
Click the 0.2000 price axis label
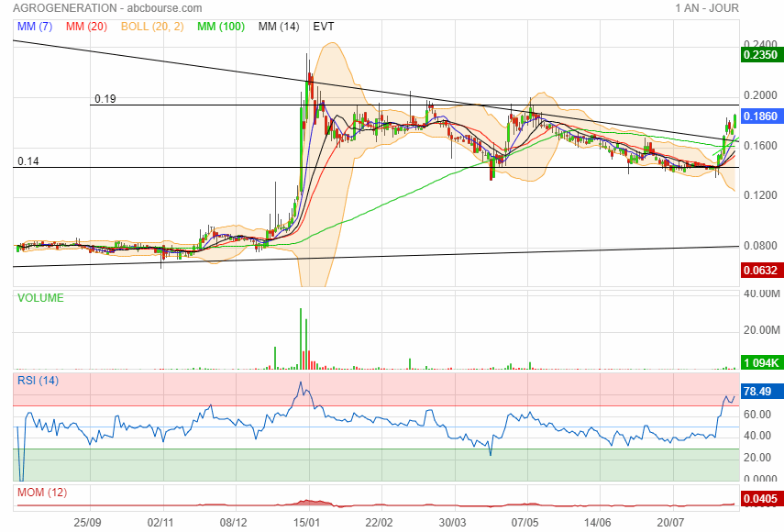click(760, 95)
